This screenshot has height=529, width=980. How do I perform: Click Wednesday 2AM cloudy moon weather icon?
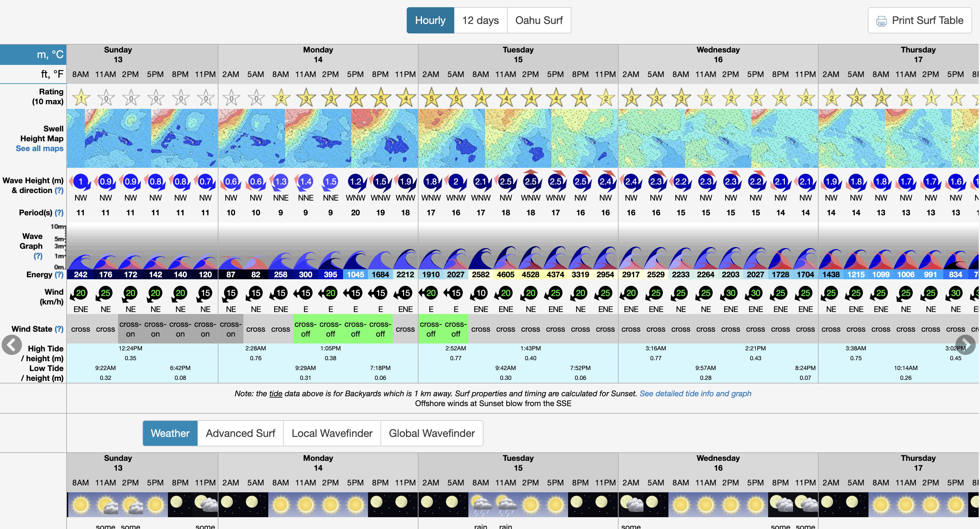(x=631, y=505)
